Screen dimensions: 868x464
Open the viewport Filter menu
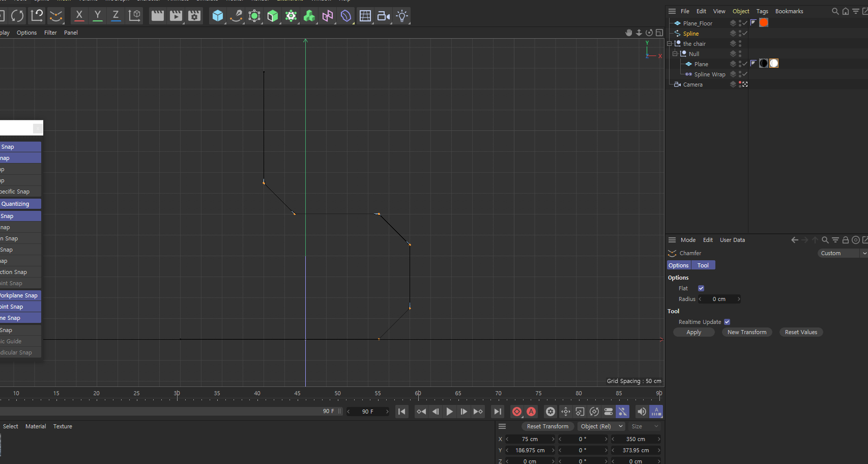pos(50,33)
